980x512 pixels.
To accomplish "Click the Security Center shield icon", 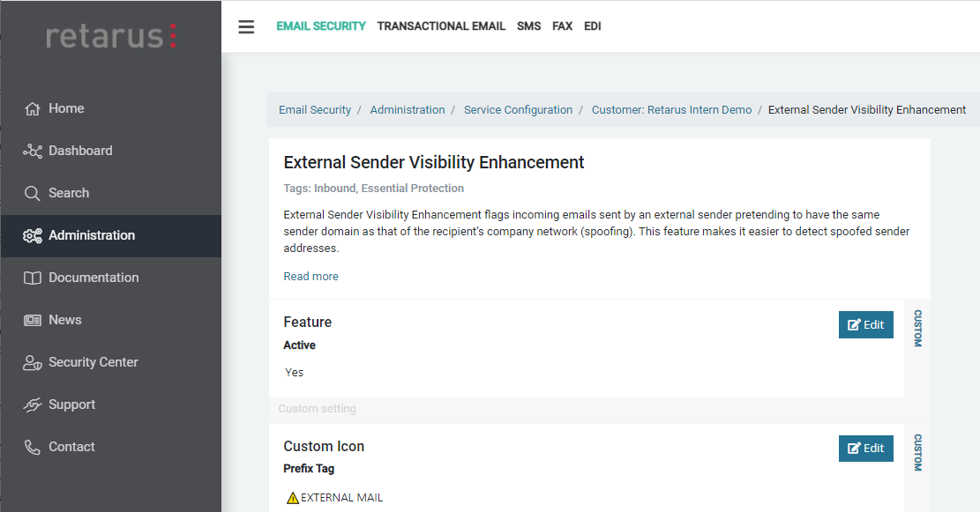I will [x=33, y=363].
